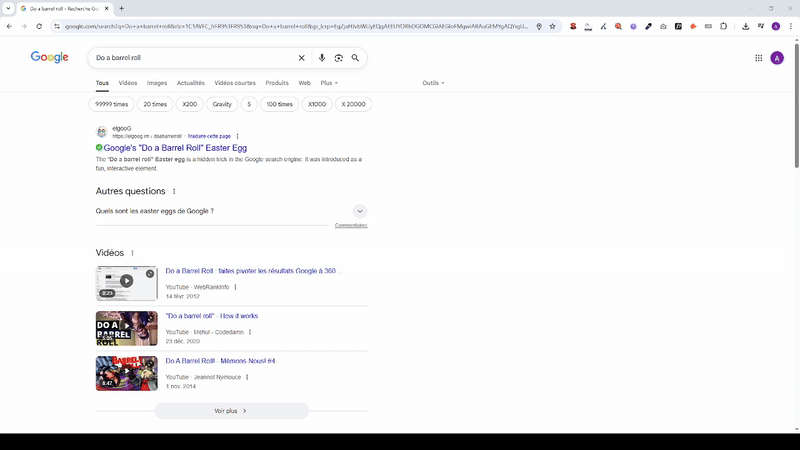Open the site information icon in address bar
The image size is (800, 450).
point(57,26)
